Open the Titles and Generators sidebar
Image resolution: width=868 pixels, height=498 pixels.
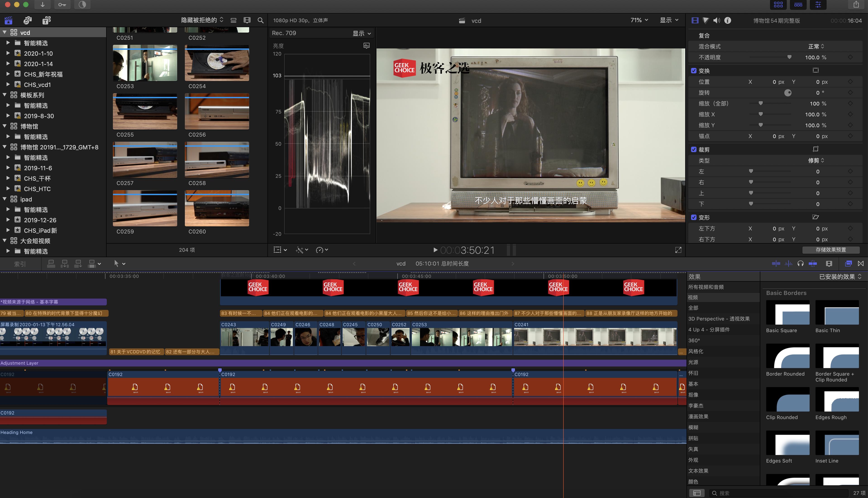pos(46,21)
